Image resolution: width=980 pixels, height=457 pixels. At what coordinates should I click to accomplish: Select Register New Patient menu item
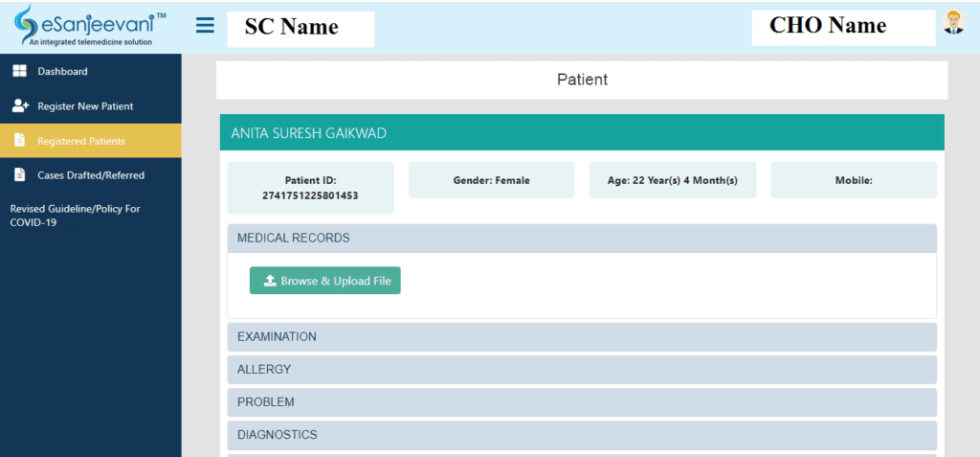point(91,106)
